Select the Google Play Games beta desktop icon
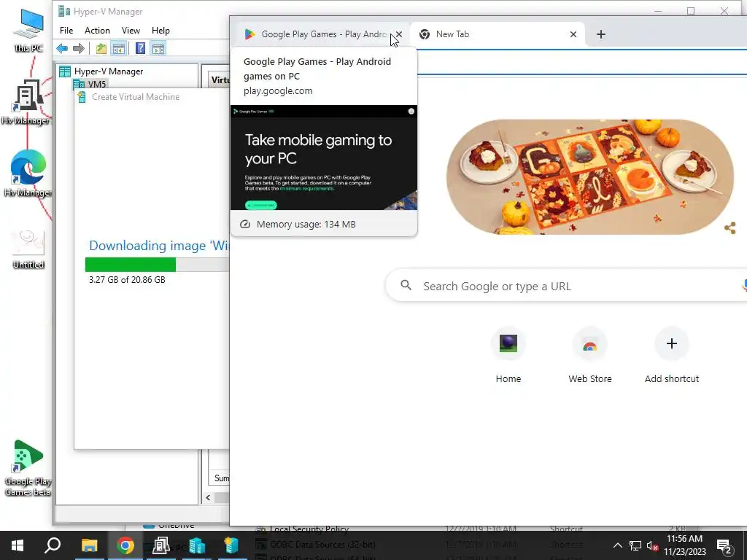 pyautogui.click(x=28, y=468)
